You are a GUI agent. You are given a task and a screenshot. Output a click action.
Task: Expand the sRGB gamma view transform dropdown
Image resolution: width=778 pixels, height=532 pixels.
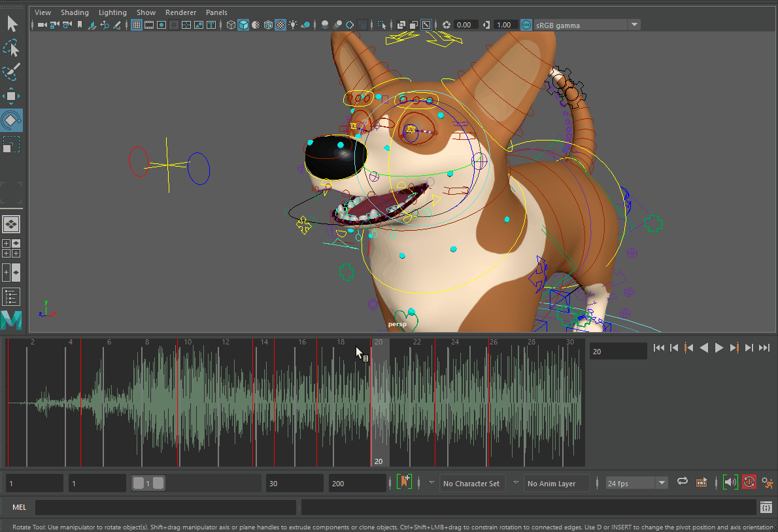(x=634, y=25)
